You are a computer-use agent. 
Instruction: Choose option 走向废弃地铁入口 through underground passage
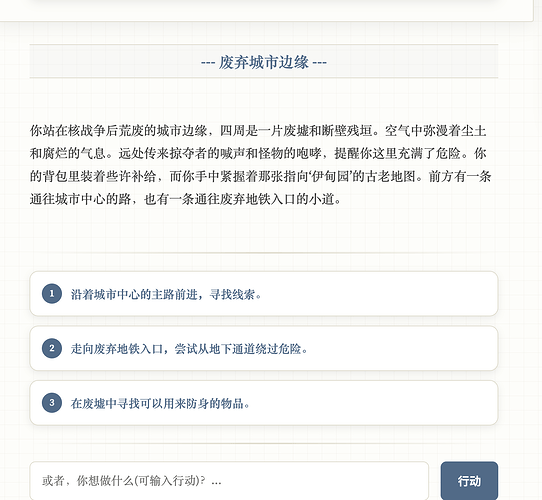click(264, 348)
